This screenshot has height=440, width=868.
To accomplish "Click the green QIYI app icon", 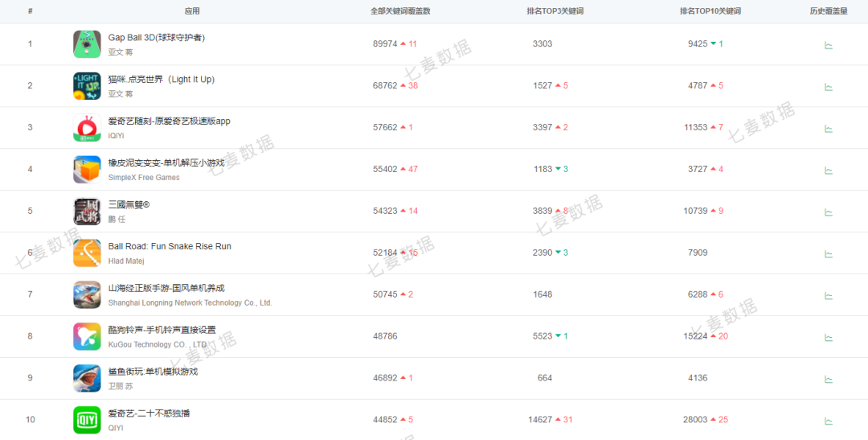I will click(x=87, y=420).
